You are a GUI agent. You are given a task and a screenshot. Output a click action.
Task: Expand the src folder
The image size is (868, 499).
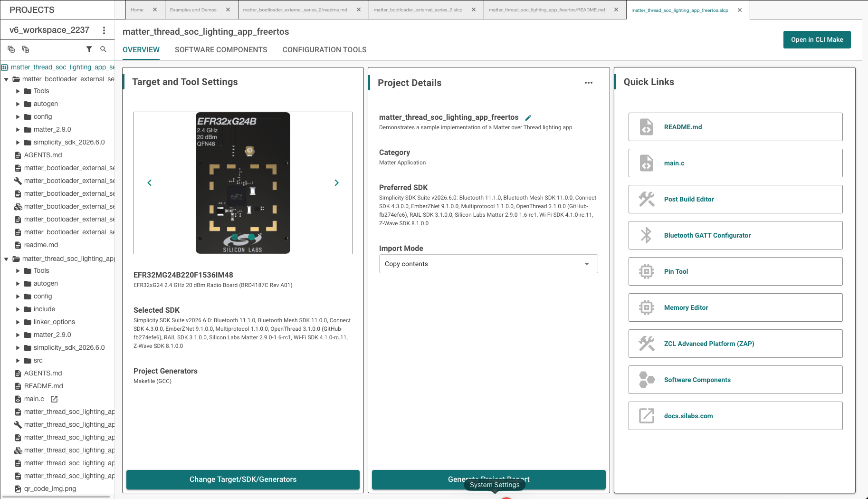(x=18, y=361)
